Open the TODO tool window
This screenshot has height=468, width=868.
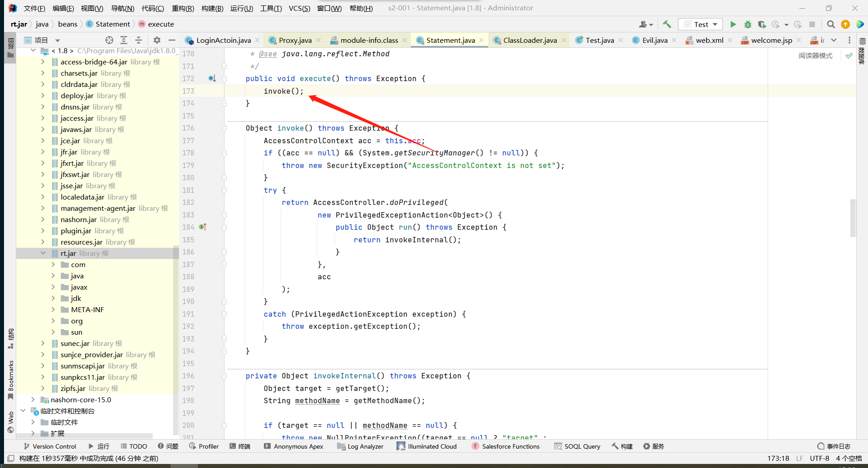134,446
